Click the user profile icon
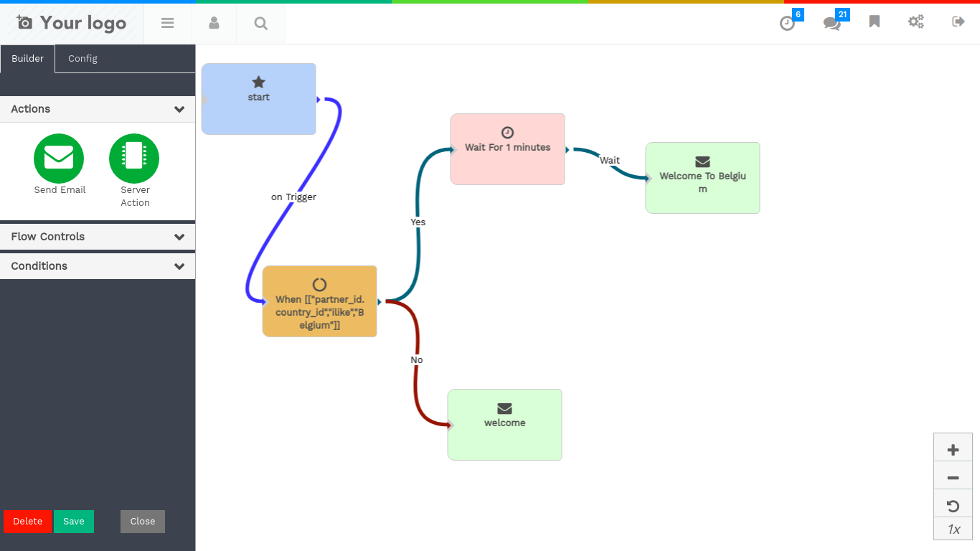The image size is (980, 551). 214,23
